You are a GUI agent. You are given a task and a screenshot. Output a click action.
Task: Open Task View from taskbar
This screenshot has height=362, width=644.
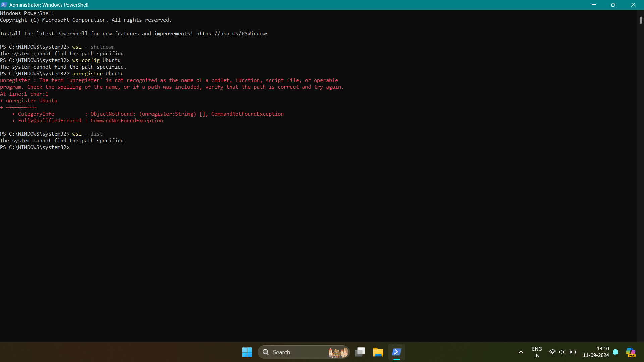(x=360, y=352)
